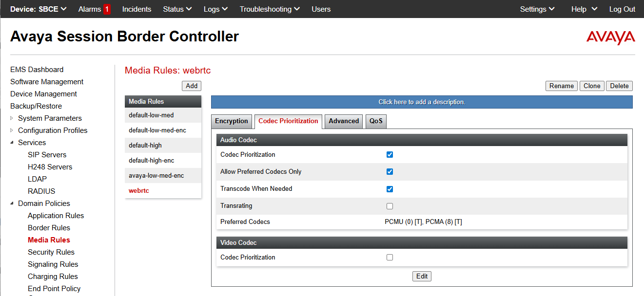644x296 pixels.
Task: Add a new media rule
Action: pyautogui.click(x=192, y=86)
